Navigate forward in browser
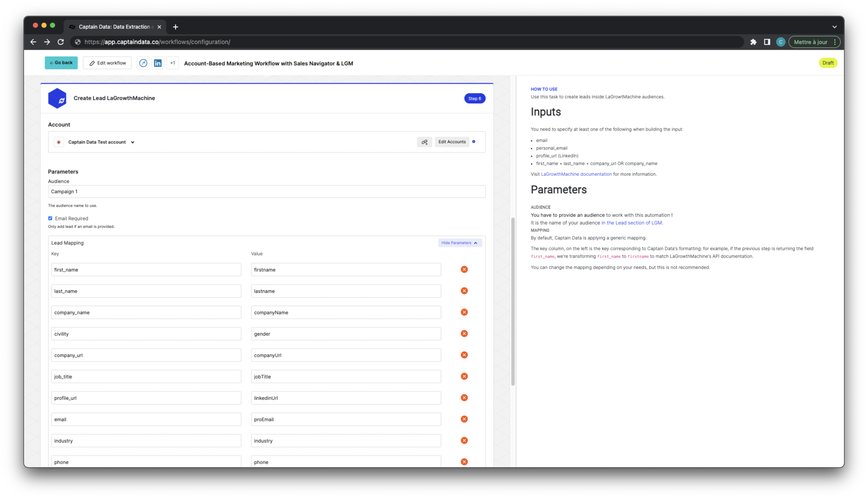This screenshot has width=868, height=499. (47, 42)
